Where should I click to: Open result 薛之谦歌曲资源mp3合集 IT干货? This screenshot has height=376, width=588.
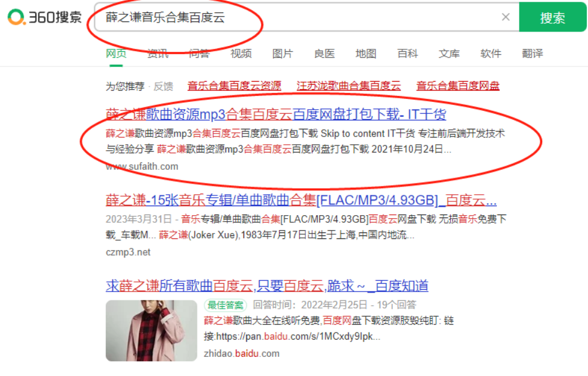pyautogui.click(x=276, y=114)
